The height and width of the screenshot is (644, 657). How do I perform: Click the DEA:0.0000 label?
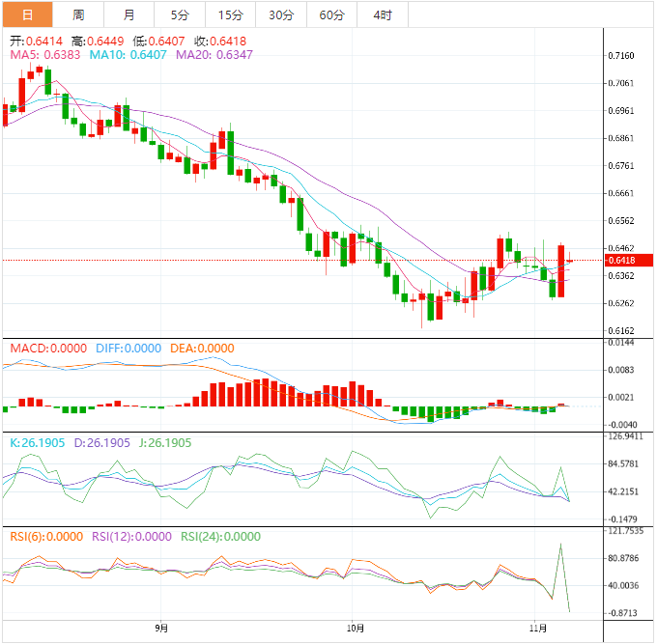point(202,349)
